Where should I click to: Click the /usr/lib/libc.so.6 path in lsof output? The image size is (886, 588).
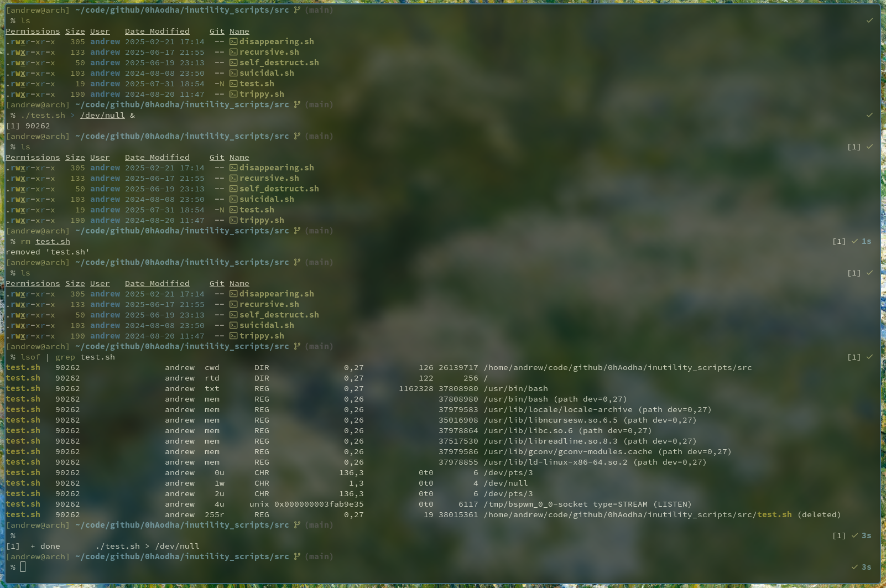click(x=528, y=431)
